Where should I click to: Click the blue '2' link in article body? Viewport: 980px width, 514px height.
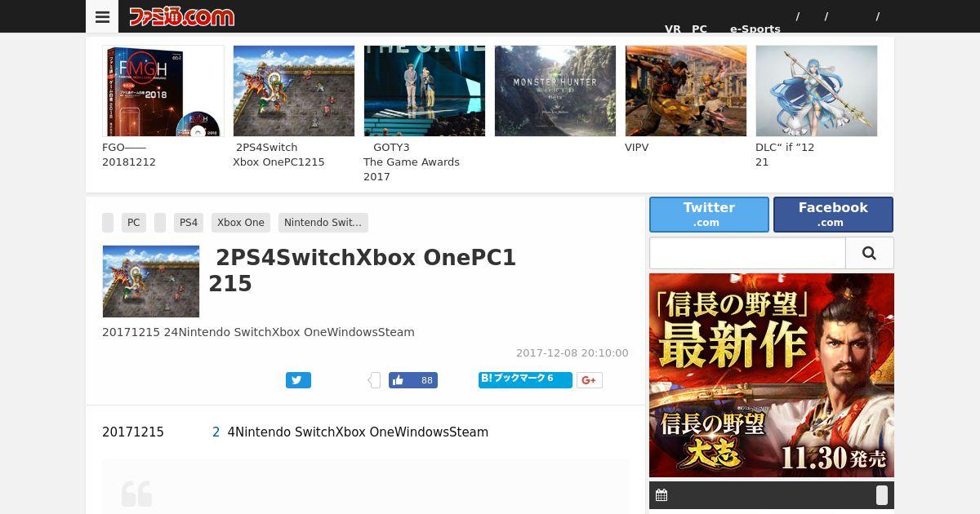[x=216, y=432]
